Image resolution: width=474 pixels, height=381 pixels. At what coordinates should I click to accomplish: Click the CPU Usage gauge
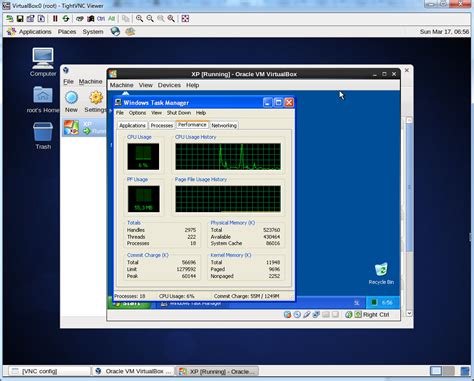pos(143,157)
